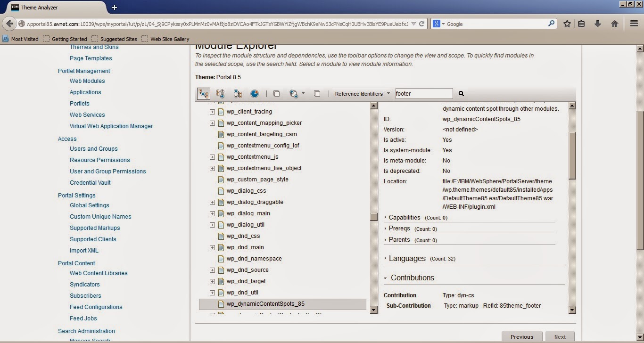Open the Reference Identifiers dropdown
This screenshot has height=343, width=644.
point(363,94)
